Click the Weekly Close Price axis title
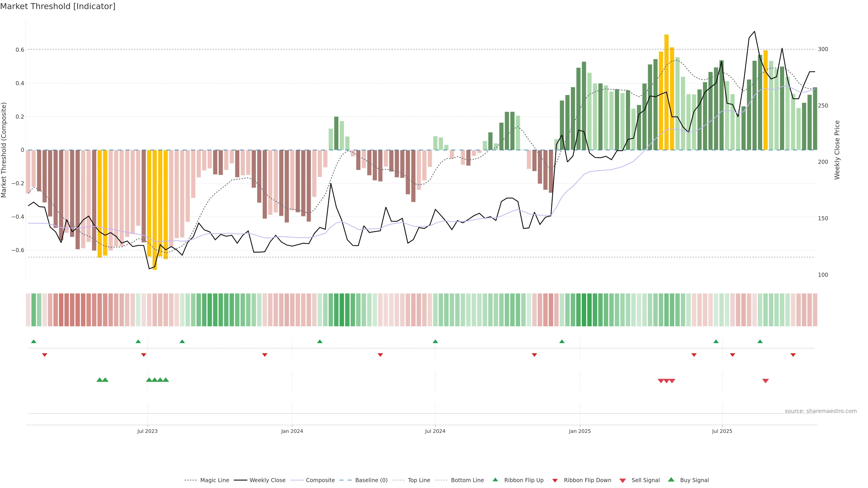This screenshot has width=868, height=488. click(x=837, y=150)
